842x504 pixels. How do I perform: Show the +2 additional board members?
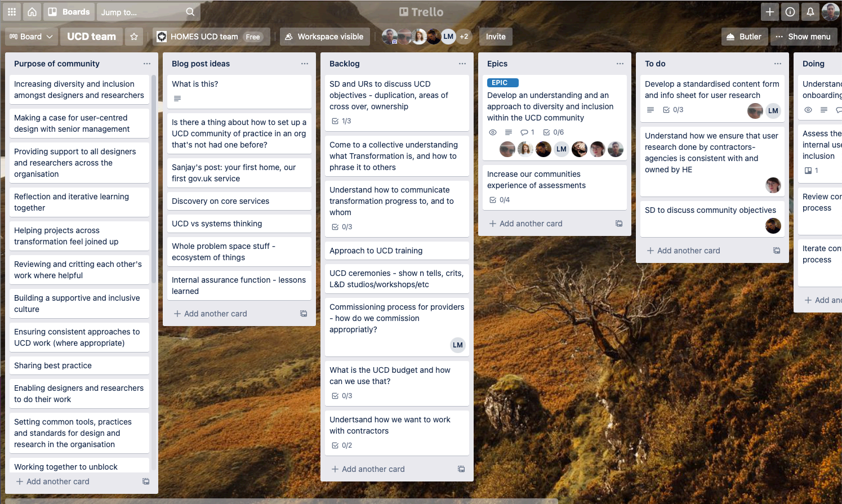pos(464,37)
